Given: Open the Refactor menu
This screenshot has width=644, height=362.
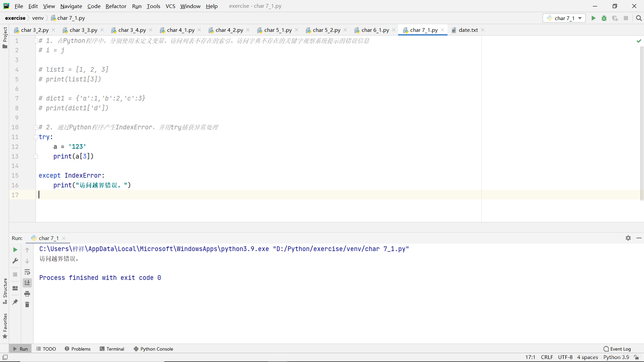Looking at the screenshot, I should (116, 6).
